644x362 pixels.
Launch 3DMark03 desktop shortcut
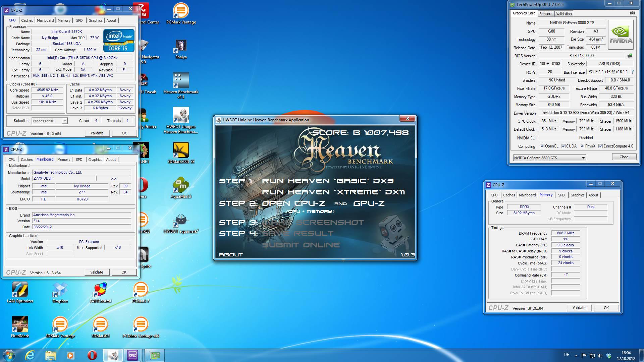click(100, 327)
